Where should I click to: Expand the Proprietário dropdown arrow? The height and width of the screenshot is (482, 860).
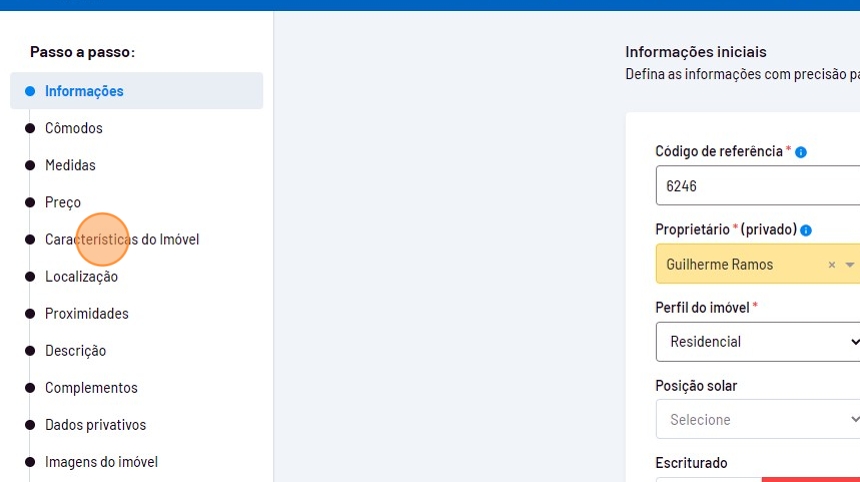[850, 265]
